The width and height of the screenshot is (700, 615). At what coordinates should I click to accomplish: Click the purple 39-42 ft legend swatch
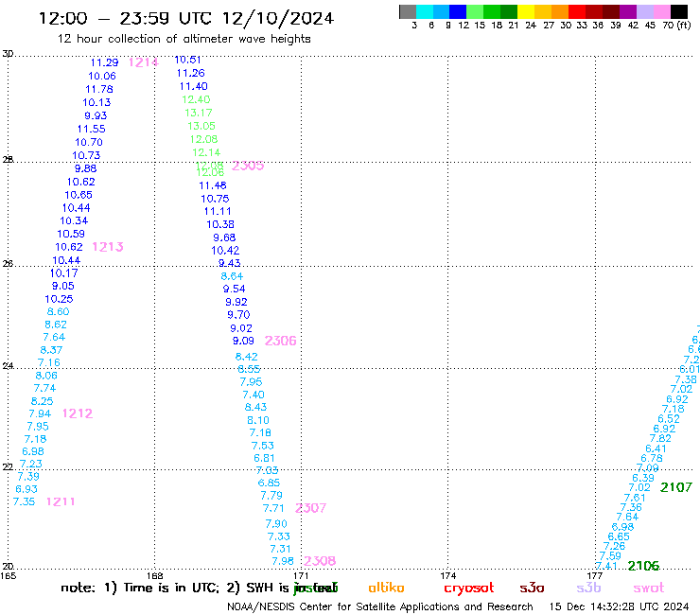(628, 11)
